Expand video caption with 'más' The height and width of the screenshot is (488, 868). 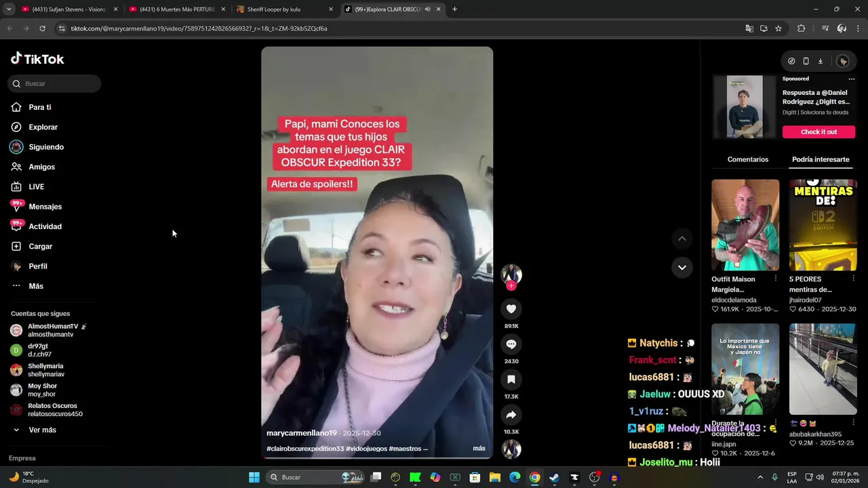479,449
